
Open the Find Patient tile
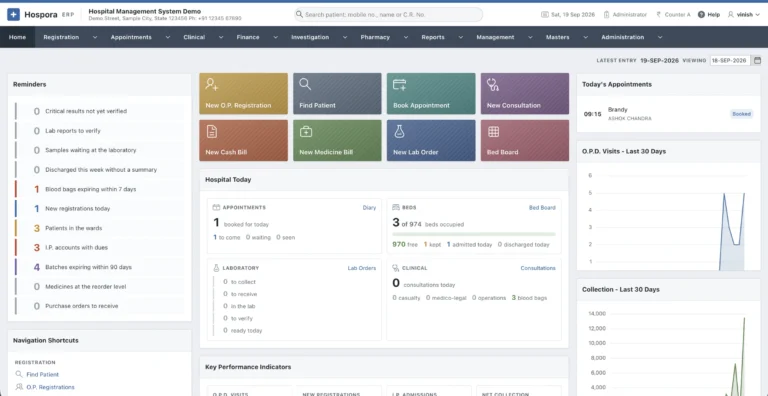(337, 94)
